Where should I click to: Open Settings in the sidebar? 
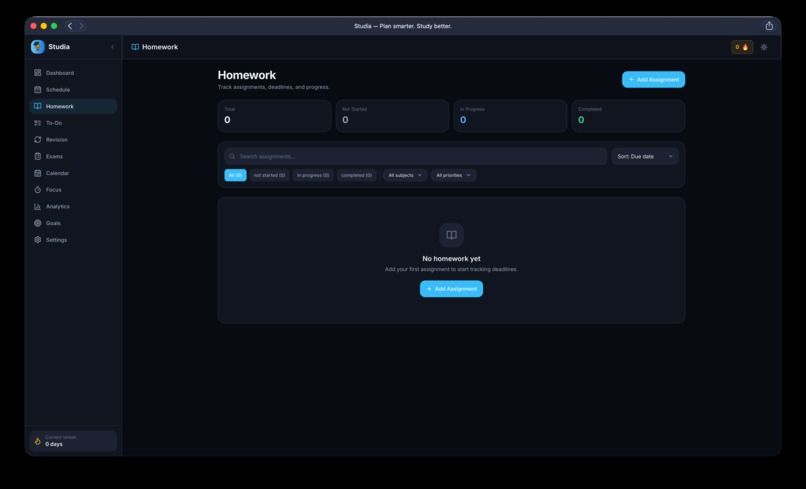click(x=73, y=240)
